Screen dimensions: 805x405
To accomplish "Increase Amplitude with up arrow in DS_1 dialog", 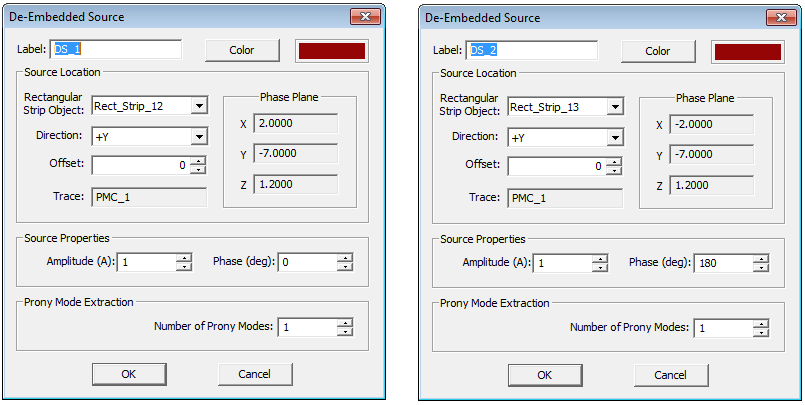I will pos(184,258).
